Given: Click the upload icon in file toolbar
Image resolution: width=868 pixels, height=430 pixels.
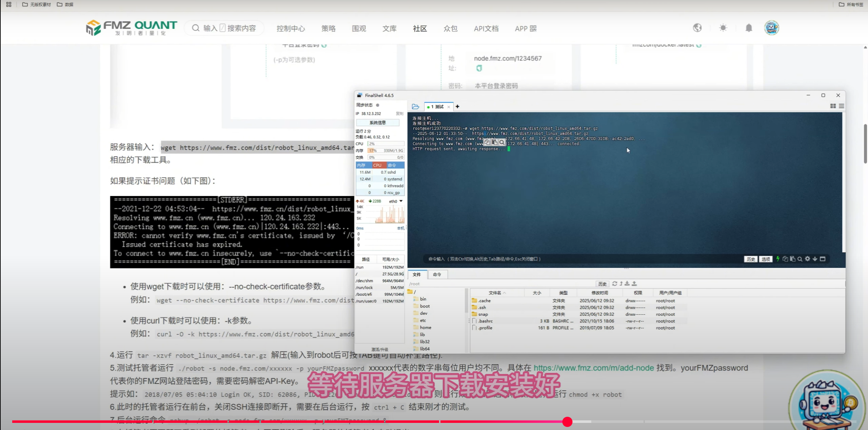Looking at the screenshot, I should 634,284.
